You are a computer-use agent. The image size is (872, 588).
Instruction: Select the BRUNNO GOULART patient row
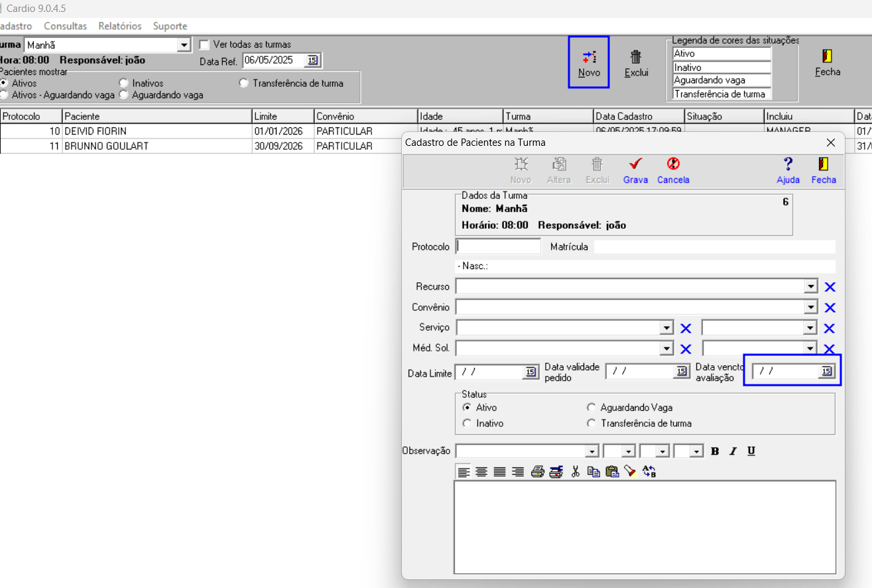pyautogui.click(x=201, y=146)
